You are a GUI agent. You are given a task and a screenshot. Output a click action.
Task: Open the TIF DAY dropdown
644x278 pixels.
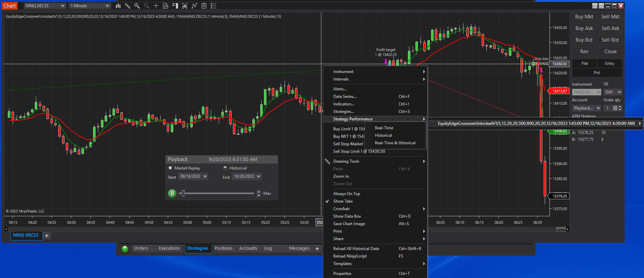point(613,92)
